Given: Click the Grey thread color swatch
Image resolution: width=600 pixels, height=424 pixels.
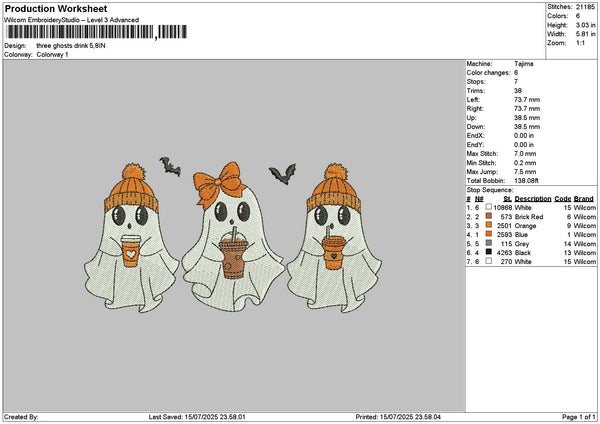Looking at the screenshot, I should pos(489,243).
